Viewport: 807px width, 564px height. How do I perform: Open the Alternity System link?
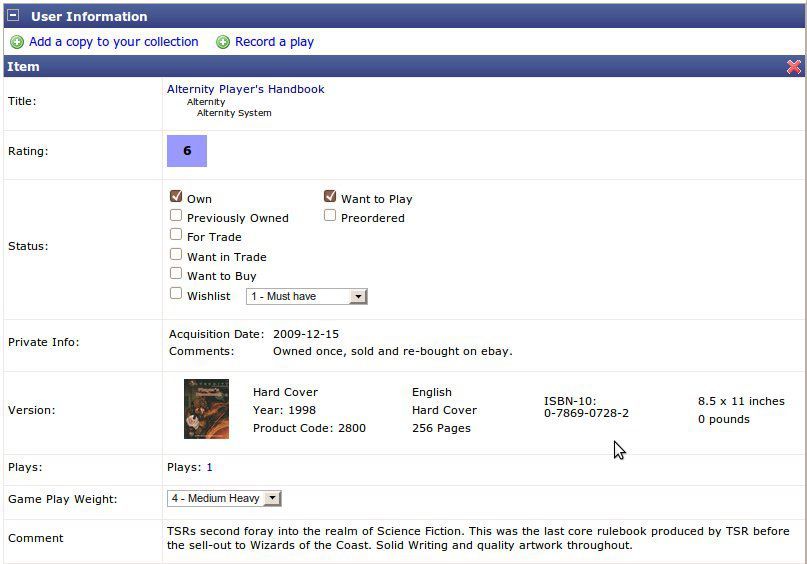click(234, 113)
